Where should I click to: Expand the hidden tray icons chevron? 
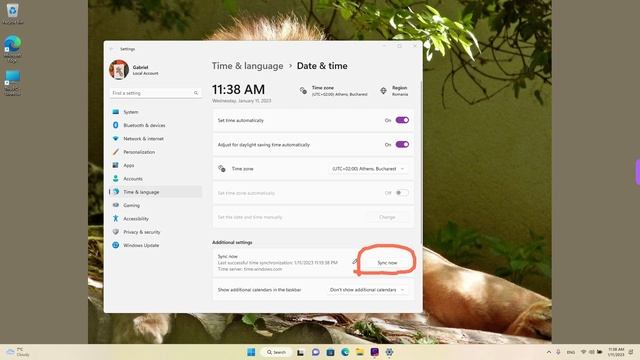point(549,352)
